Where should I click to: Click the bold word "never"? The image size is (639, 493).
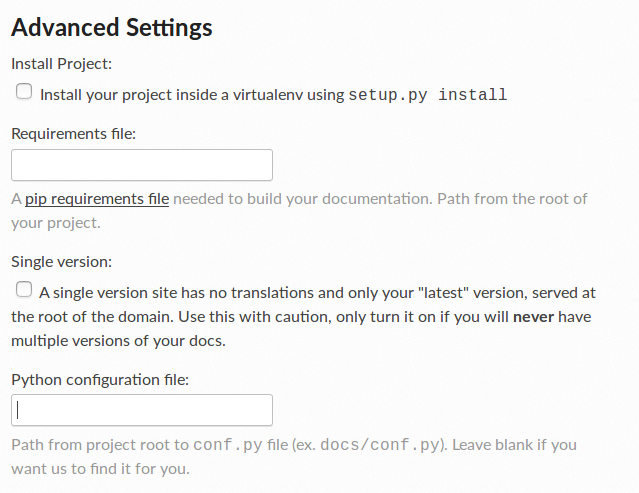533,317
